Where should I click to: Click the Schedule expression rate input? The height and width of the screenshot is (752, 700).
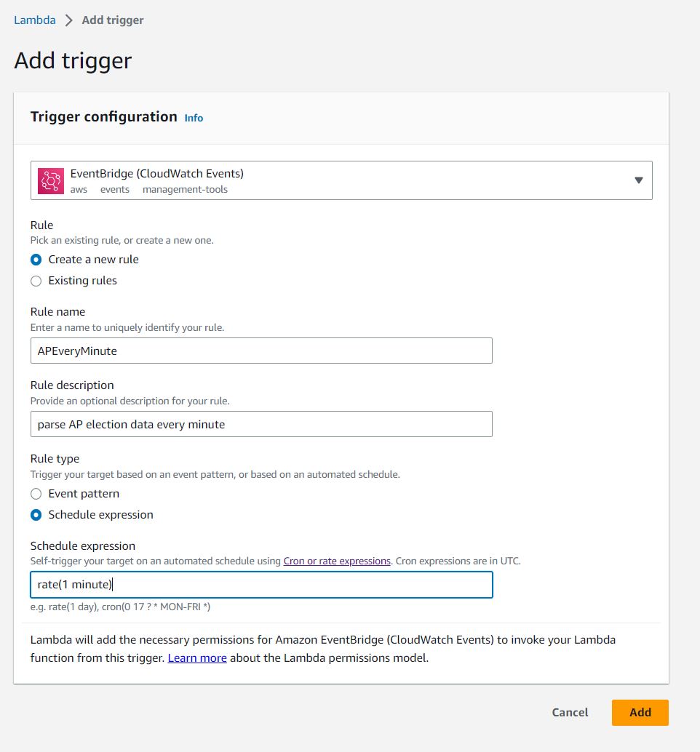pos(261,585)
